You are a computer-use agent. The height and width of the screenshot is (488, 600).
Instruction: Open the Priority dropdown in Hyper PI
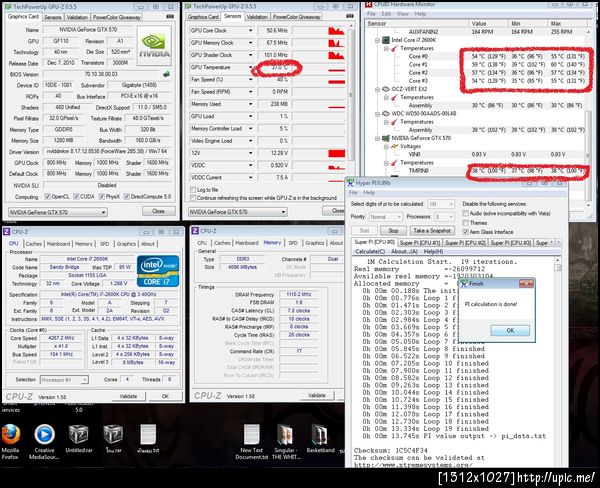[385, 217]
